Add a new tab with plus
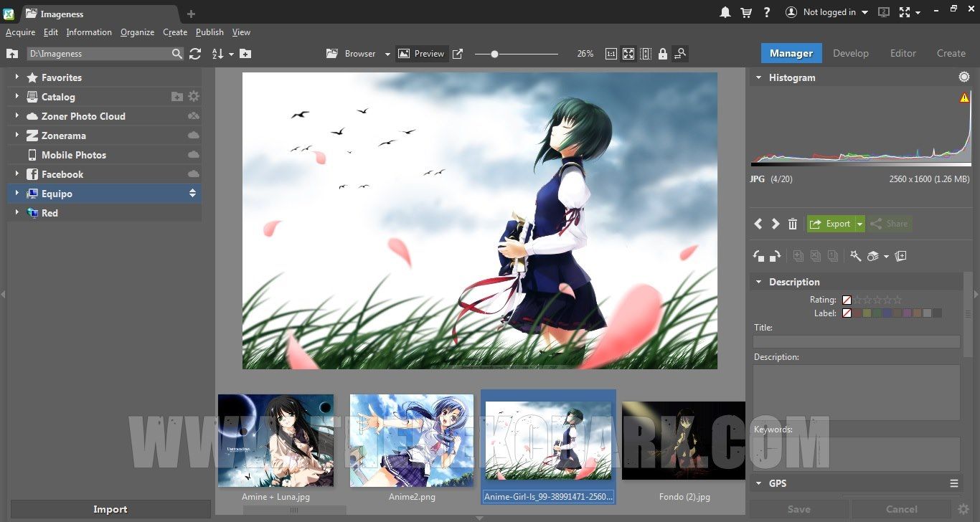This screenshot has width=980, height=522. coord(191,14)
